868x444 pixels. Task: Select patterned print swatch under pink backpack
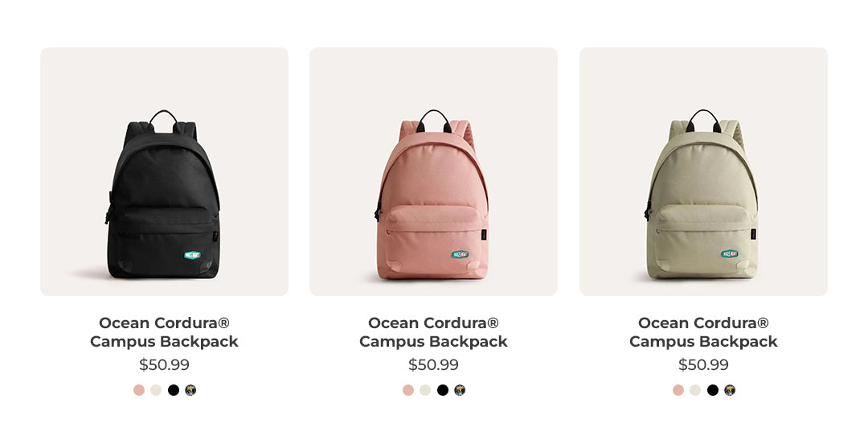click(x=460, y=390)
